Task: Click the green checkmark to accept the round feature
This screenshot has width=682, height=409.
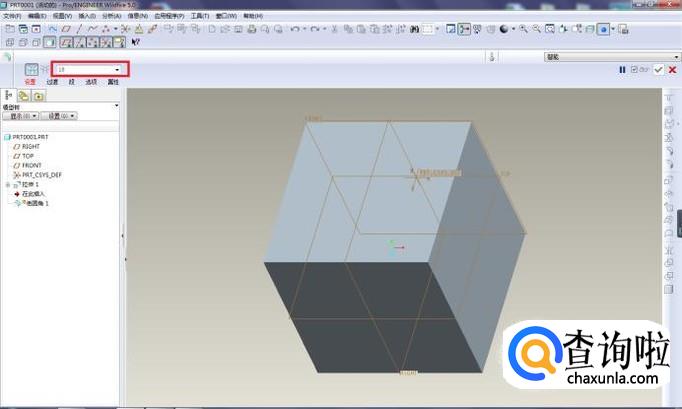Action: tap(657, 70)
